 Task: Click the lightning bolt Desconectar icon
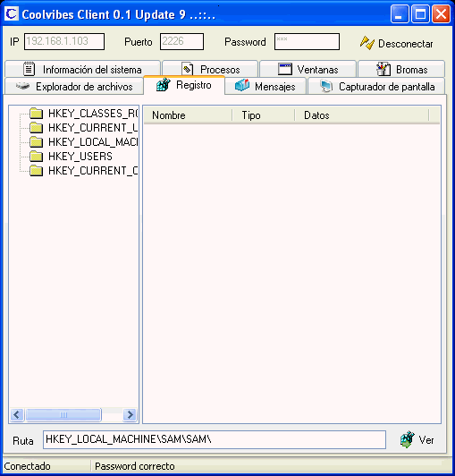[x=367, y=43]
